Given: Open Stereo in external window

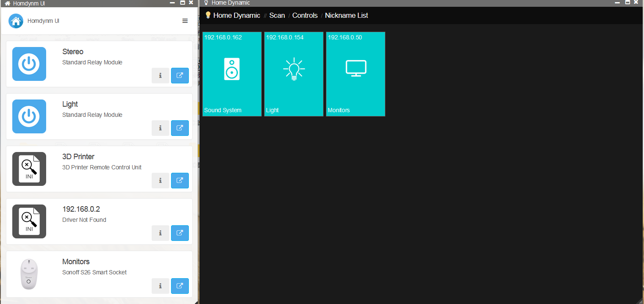Looking at the screenshot, I should click(180, 76).
